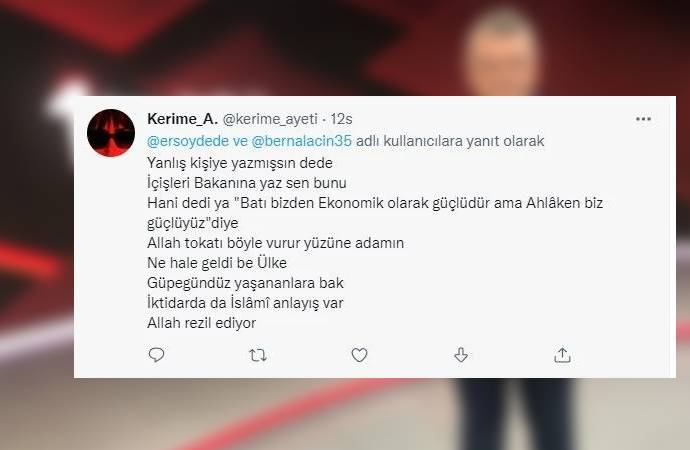Click the 12s timestamp of the tweet
Image resolution: width=690 pixels, height=450 pixels.
(x=341, y=119)
